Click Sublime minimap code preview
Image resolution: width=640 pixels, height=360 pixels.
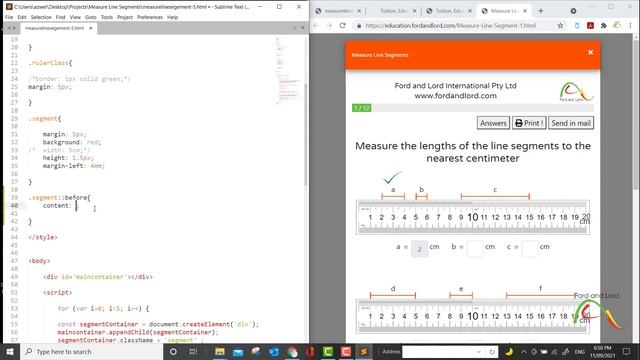[288, 71]
